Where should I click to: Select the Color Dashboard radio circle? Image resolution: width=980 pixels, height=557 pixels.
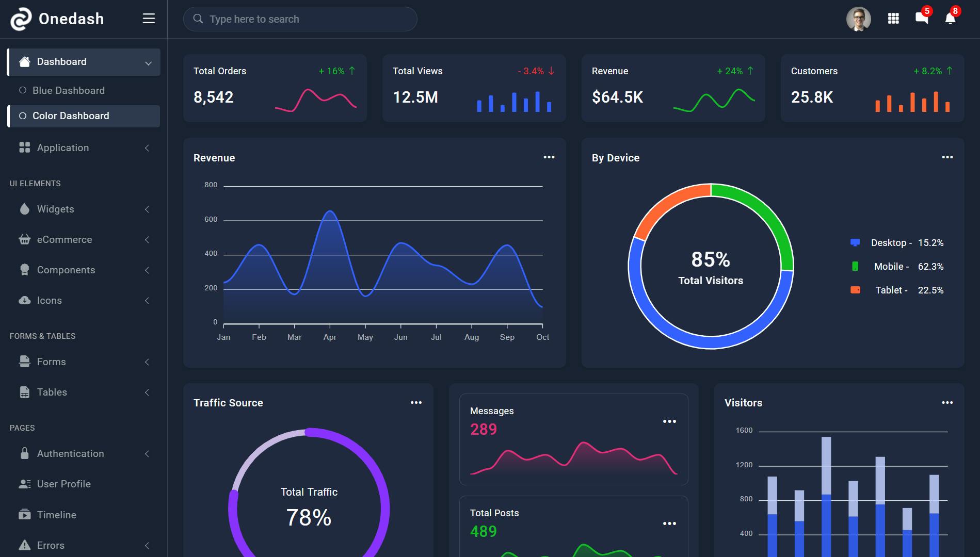(x=23, y=116)
